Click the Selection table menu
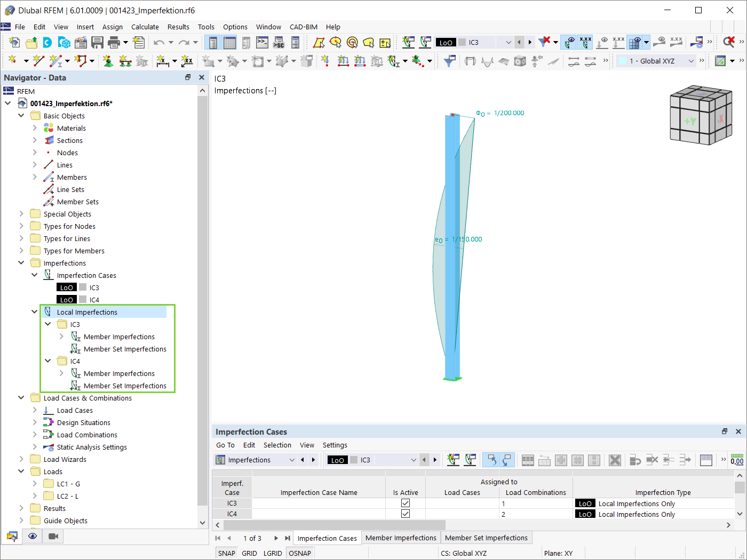This screenshot has width=747, height=560. point(277,445)
